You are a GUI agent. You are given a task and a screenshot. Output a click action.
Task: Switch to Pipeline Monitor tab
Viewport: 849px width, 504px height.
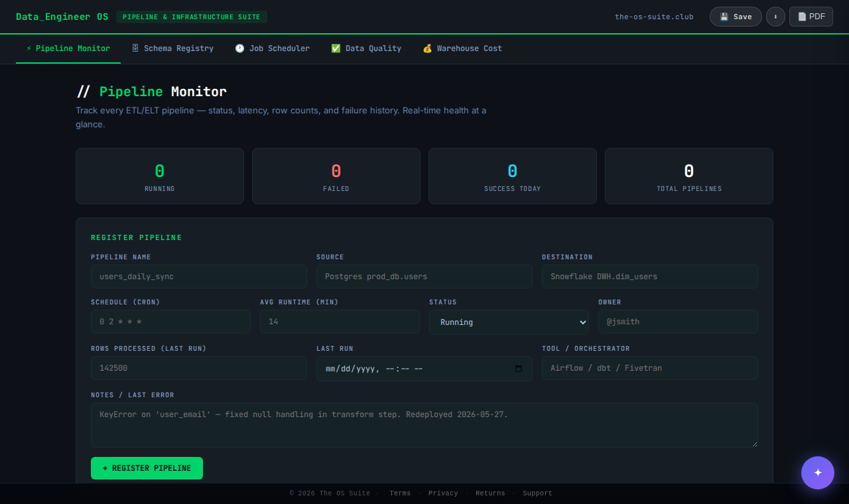point(68,48)
